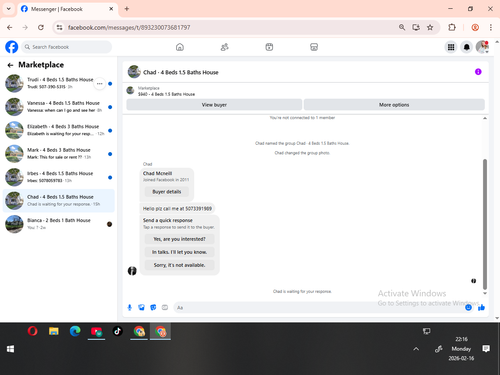Open a new browser tab
The image size is (500, 375).
pos(127,9)
